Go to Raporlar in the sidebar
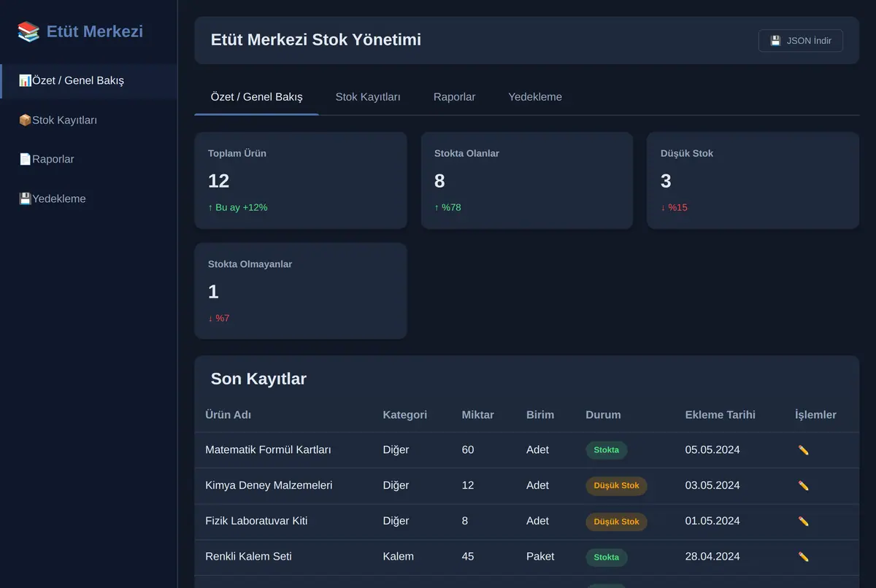The height and width of the screenshot is (588, 876). 88,159
